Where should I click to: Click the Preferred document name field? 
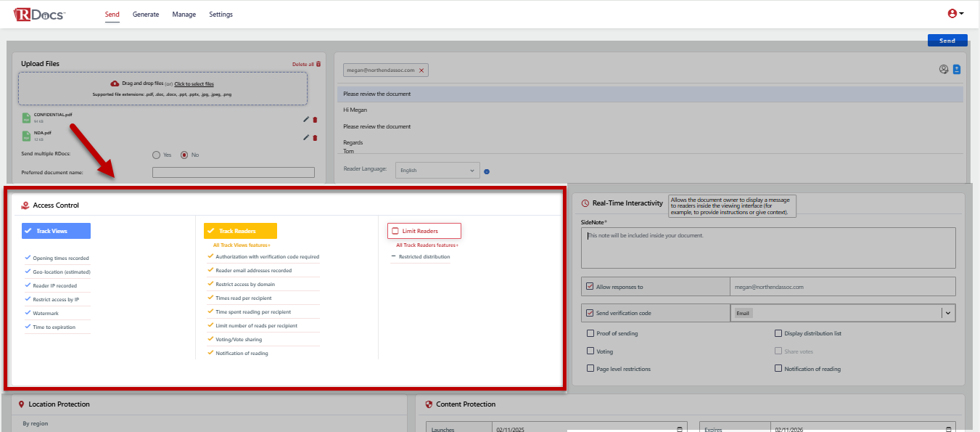pyautogui.click(x=234, y=172)
